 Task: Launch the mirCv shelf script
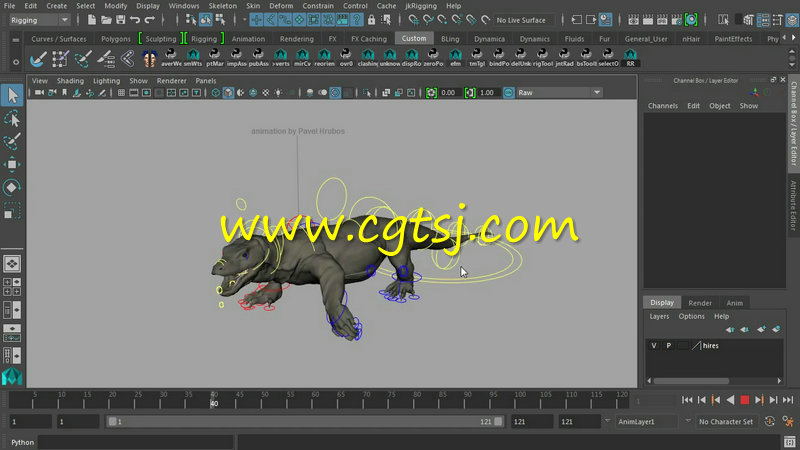tap(303, 58)
